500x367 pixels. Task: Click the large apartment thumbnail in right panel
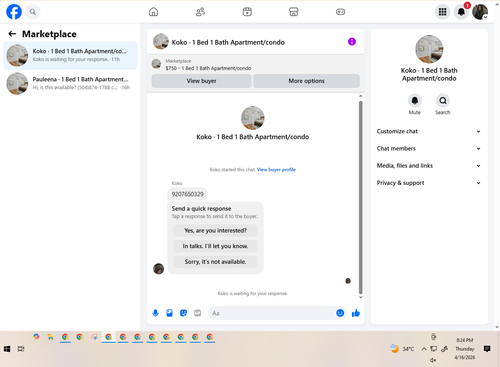point(429,49)
